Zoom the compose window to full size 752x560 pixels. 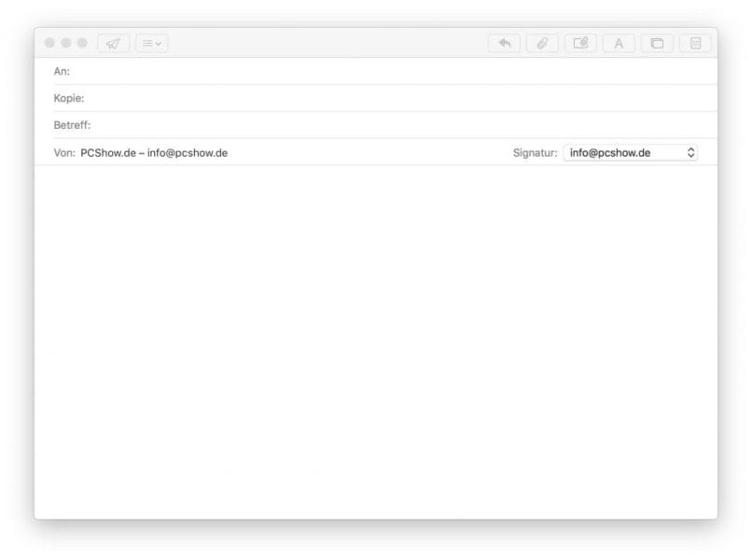coord(82,43)
